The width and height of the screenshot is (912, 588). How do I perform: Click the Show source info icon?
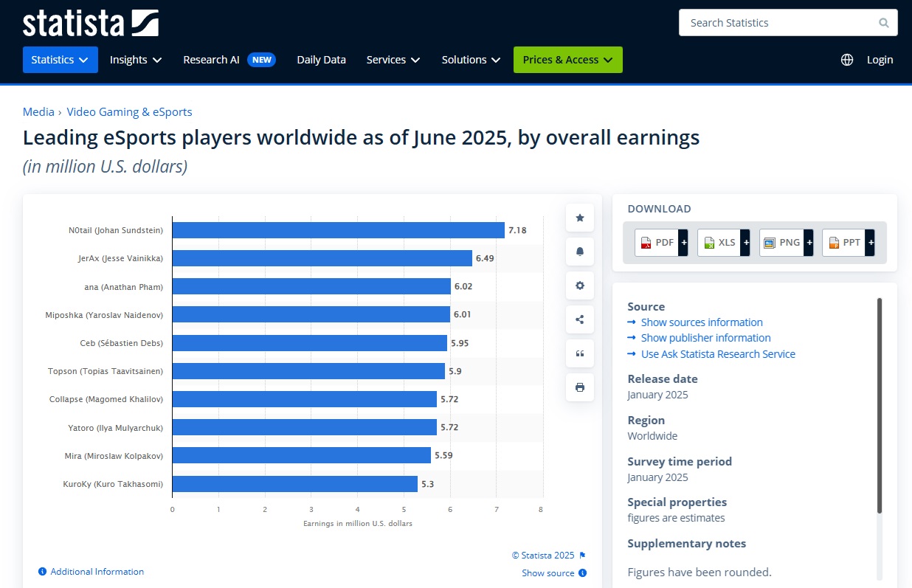(583, 573)
